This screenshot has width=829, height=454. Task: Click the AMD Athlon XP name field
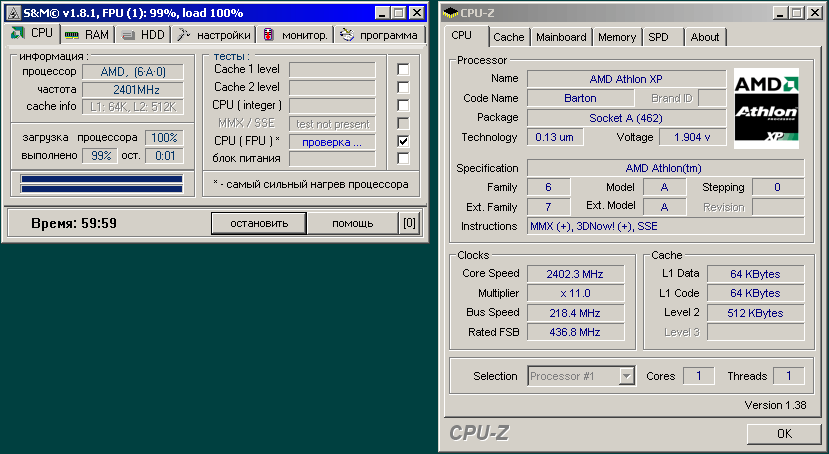[x=627, y=79]
